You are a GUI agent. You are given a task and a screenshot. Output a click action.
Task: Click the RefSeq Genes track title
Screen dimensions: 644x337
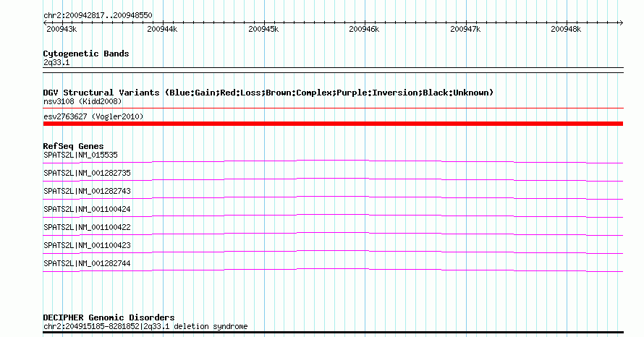[x=73, y=146]
